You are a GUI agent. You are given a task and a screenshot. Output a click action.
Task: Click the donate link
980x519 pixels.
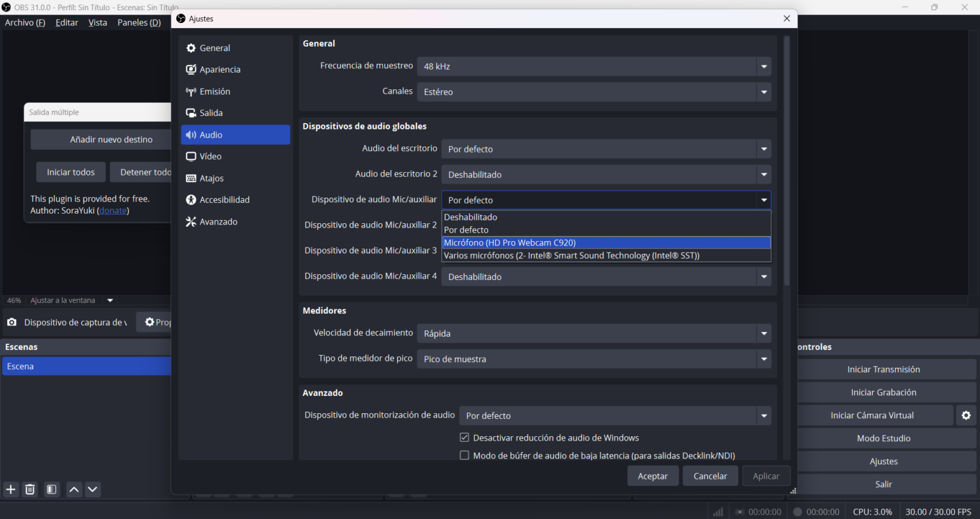(x=113, y=211)
